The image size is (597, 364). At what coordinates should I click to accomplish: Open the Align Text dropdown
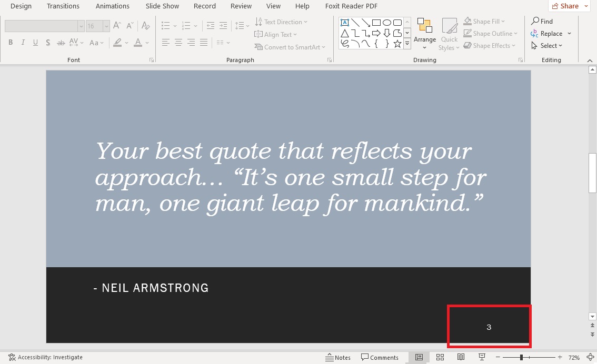[276, 34]
